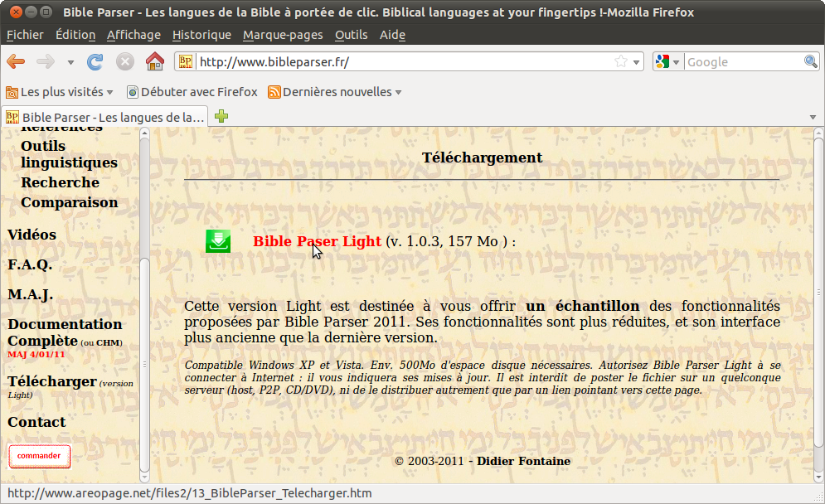The image size is (825, 504).
Task: Click the Débuter avec Firefox bookmark
Action: tap(192, 92)
